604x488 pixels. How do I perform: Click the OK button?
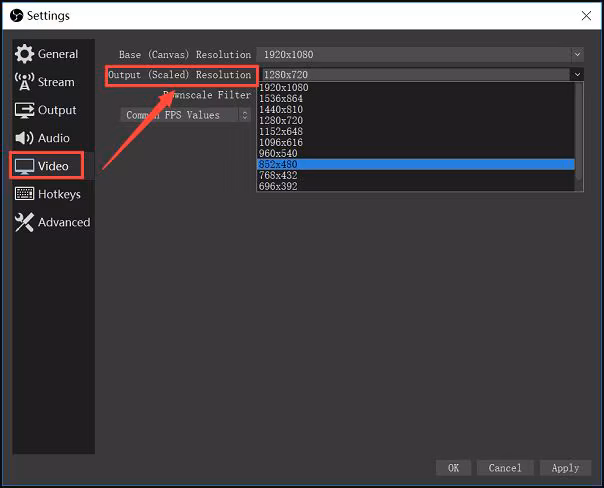coord(453,468)
